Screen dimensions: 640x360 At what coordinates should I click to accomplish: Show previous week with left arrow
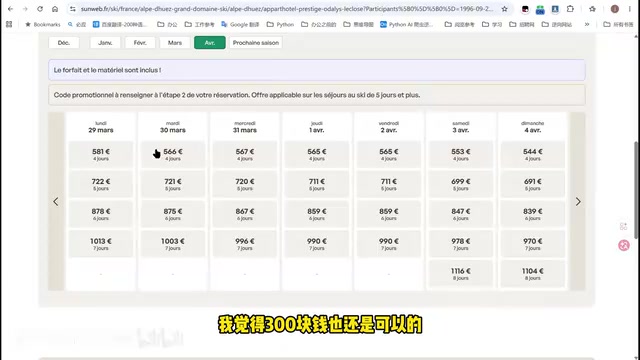56,201
